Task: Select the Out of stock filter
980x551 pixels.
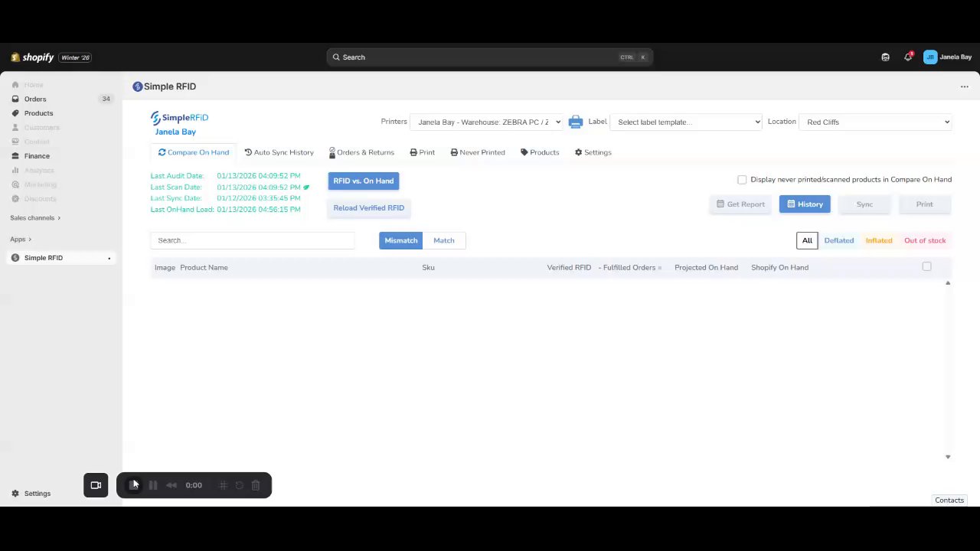Action: point(925,240)
